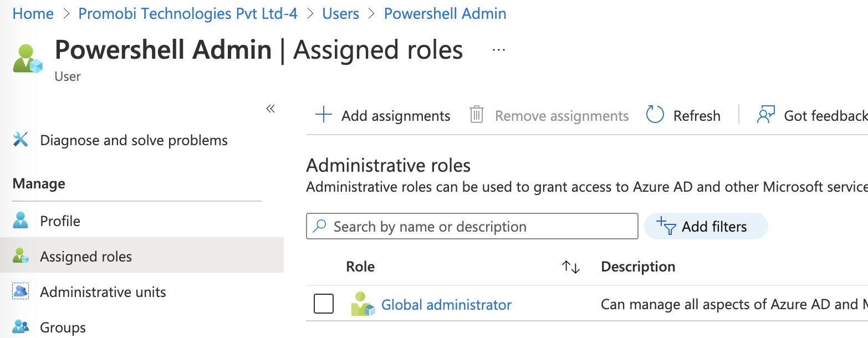
Task: Open the Home breadcrumb link
Action: 33,13
